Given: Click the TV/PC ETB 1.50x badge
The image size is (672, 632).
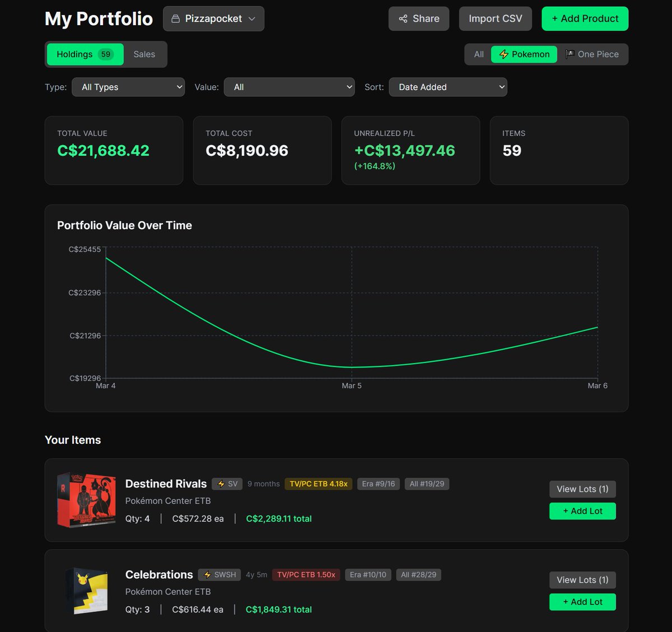Looking at the screenshot, I should pos(306,575).
